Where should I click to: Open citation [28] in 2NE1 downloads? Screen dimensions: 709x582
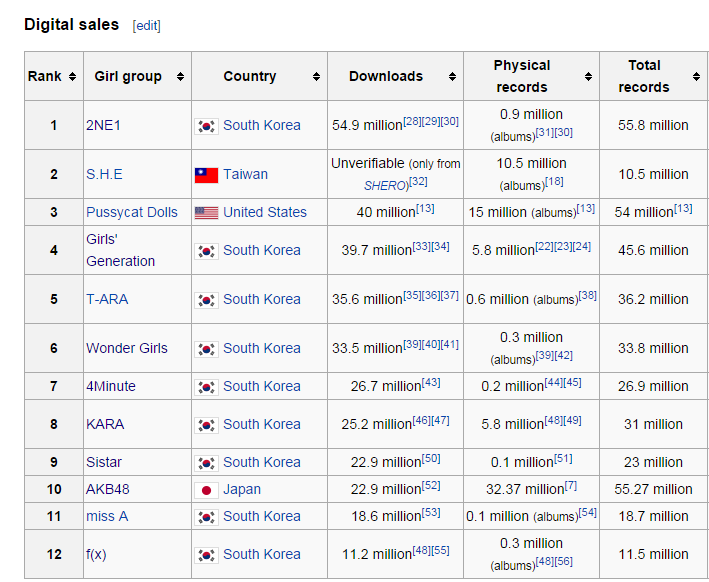click(x=412, y=121)
